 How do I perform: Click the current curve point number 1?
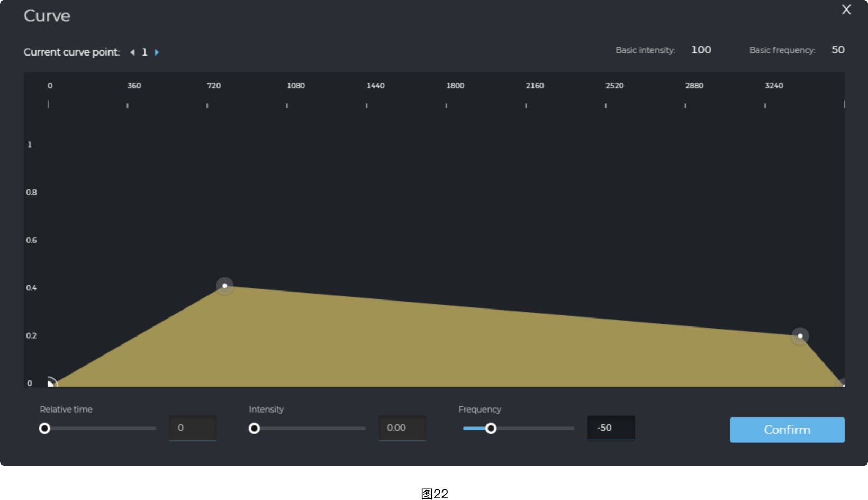tap(144, 52)
